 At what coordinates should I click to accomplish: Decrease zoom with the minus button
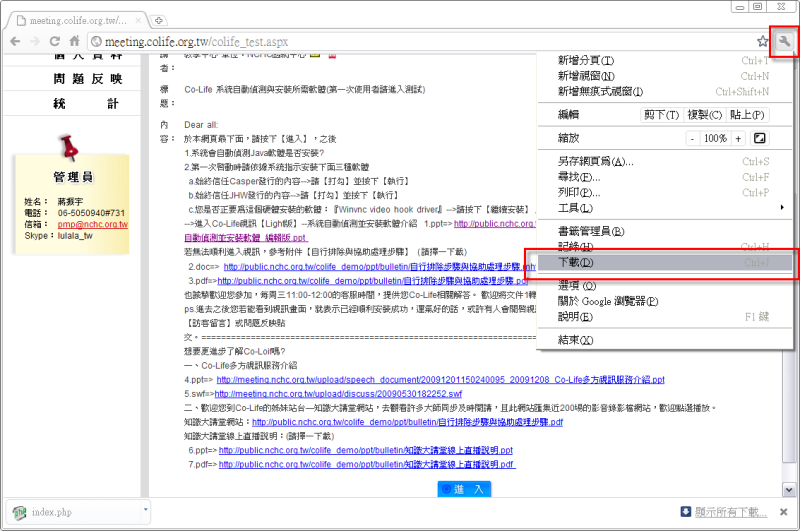[x=692, y=138]
